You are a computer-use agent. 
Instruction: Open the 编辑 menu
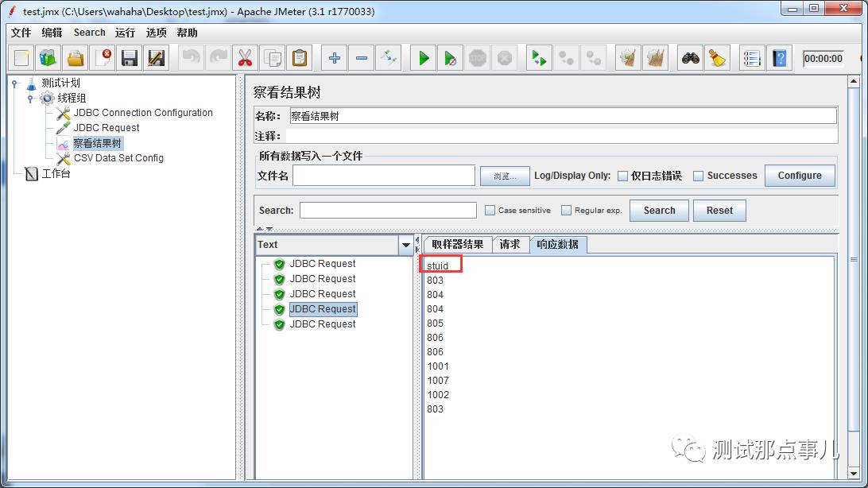pyautogui.click(x=52, y=33)
